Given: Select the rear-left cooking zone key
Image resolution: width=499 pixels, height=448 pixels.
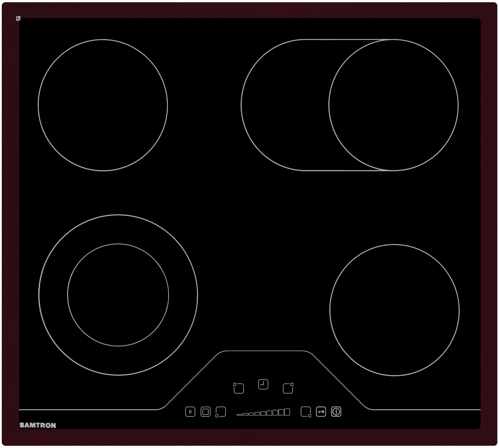Looking at the screenshot, I should (x=238, y=388).
